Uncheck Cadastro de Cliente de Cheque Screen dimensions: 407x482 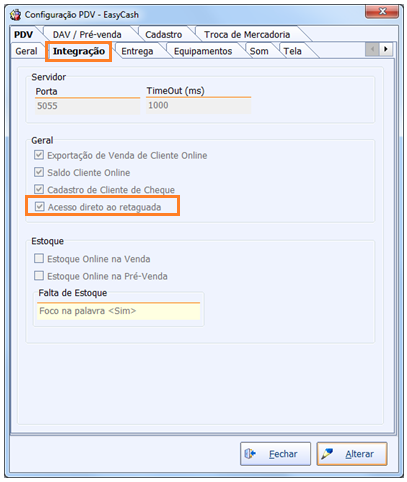[x=39, y=190]
